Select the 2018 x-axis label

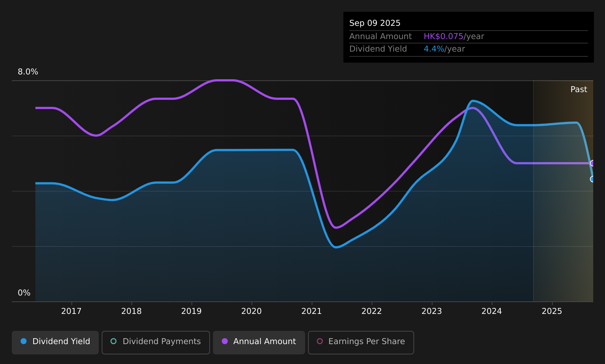pos(131,311)
